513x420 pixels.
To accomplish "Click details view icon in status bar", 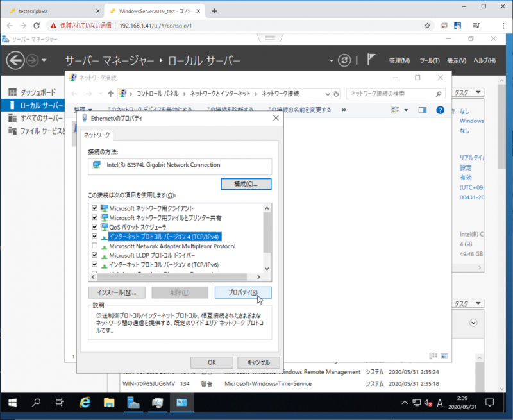I will click(433, 356).
